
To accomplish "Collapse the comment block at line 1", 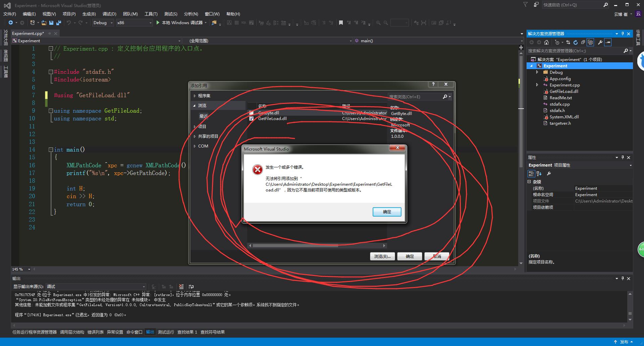I will 51,48.
